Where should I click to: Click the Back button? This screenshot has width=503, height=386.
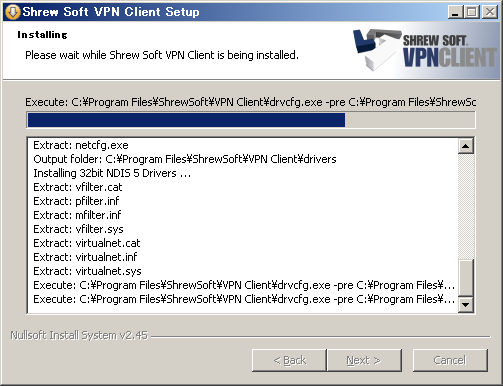point(289,360)
